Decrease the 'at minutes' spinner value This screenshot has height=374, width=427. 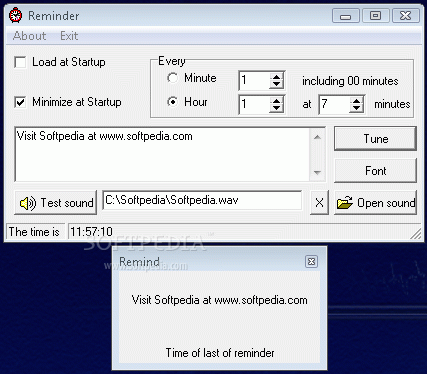(x=356, y=108)
